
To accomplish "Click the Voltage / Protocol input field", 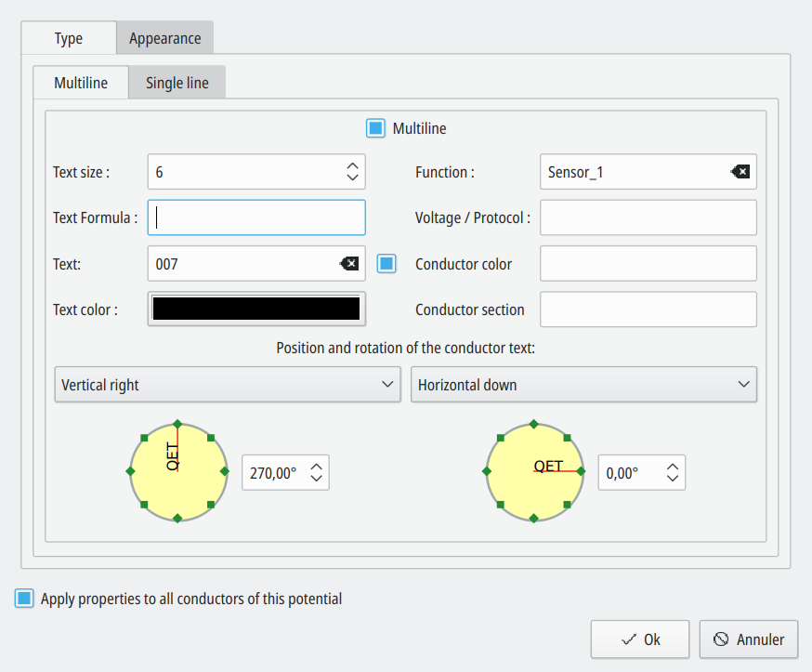I will 648,217.
